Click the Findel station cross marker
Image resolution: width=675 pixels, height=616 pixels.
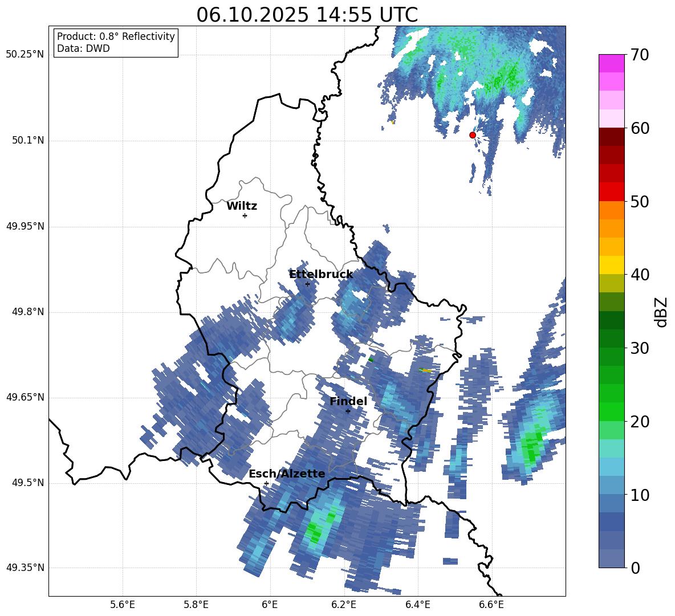coord(348,411)
